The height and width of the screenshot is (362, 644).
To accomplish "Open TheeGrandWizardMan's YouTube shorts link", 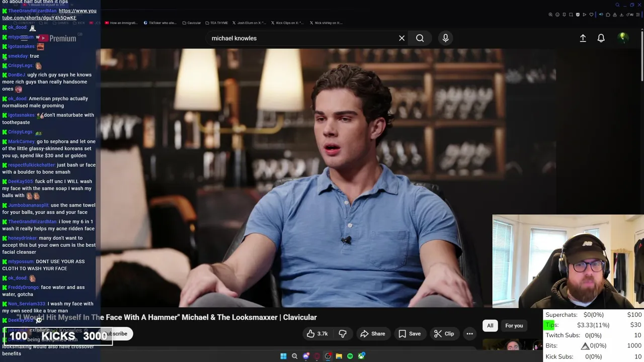I will (x=49, y=14).
